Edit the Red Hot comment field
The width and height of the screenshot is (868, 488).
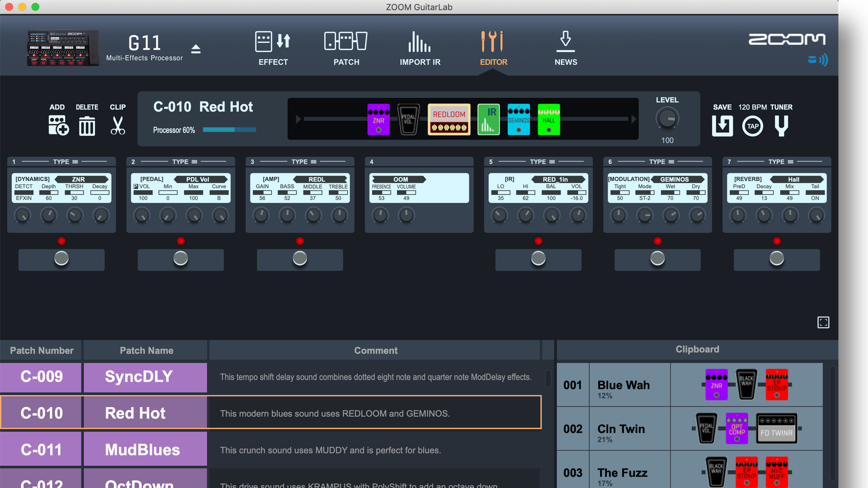pos(375,413)
